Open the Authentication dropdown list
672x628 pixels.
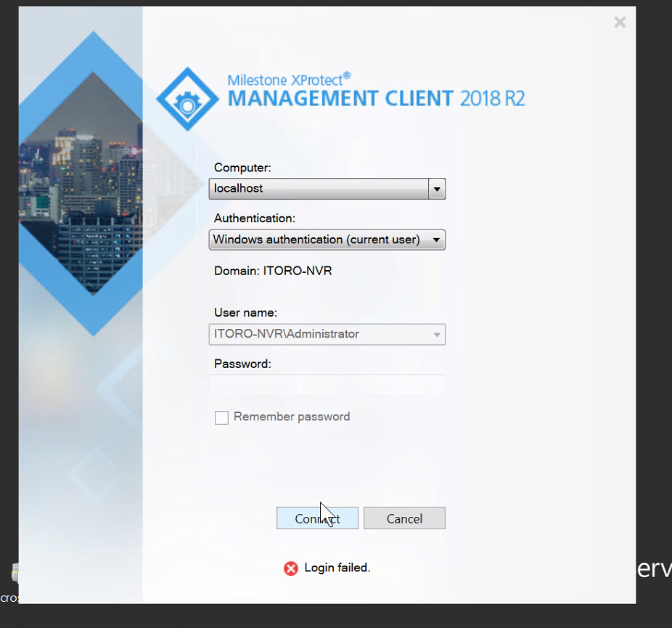[x=437, y=240]
